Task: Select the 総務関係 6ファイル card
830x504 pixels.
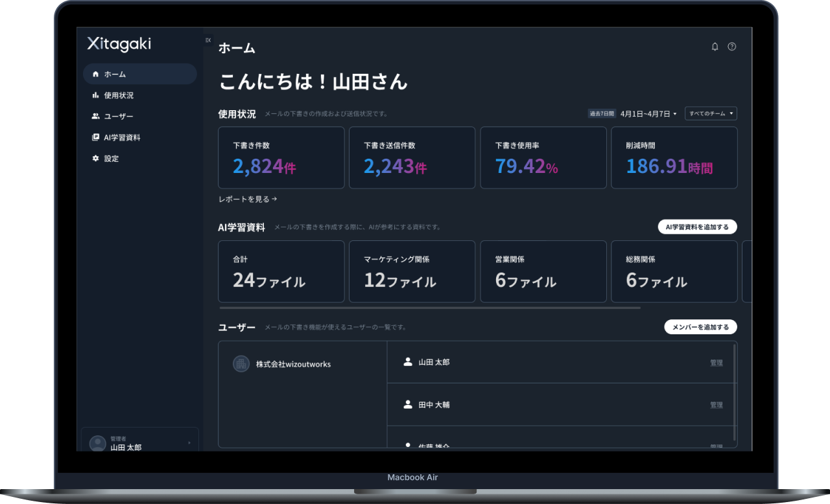Action: pyautogui.click(x=674, y=271)
